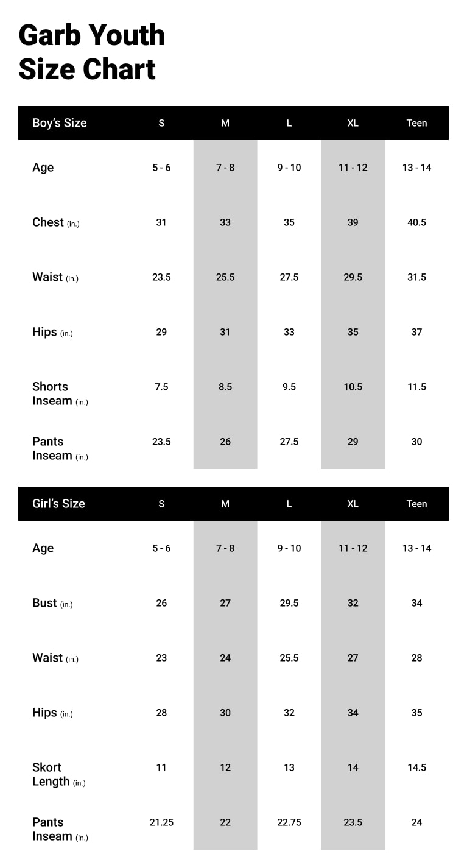Click the boy's small hips value 29
The height and width of the screenshot is (868, 467).
click(x=161, y=332)
